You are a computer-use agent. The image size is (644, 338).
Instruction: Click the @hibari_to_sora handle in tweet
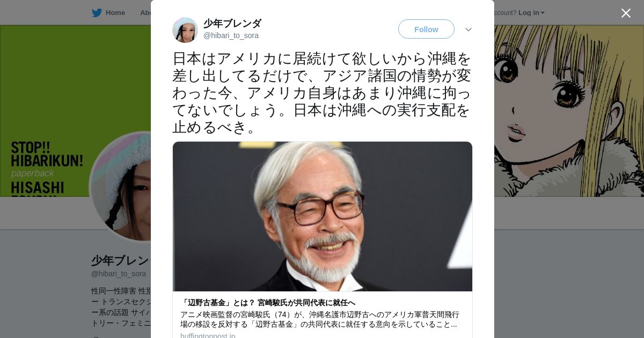coord(231,35)
